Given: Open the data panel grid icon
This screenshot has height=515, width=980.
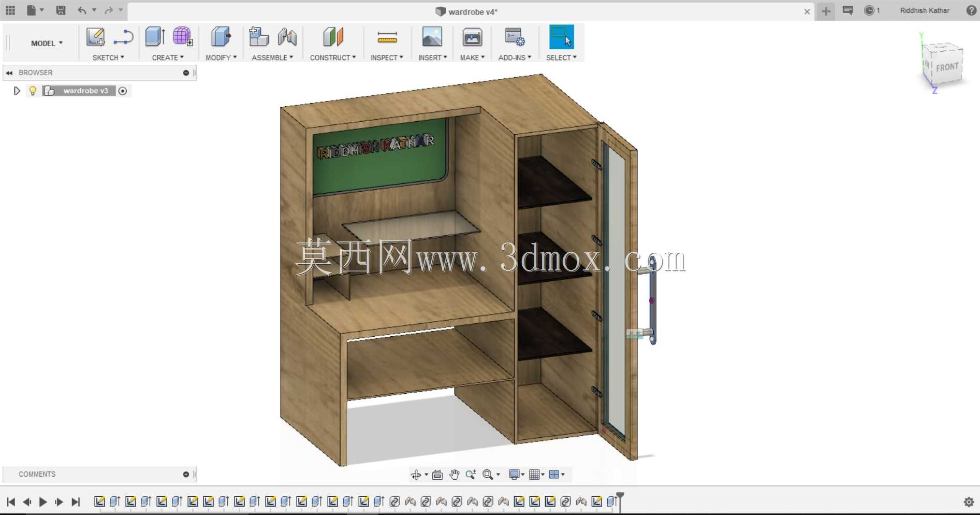Looking at the screenshot, I should 10,10.
